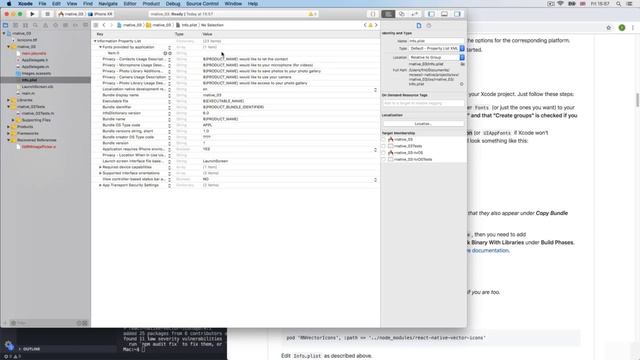Expand the Products group in navigator
This screenshot has height=360, width=640.
pos(9,127)
